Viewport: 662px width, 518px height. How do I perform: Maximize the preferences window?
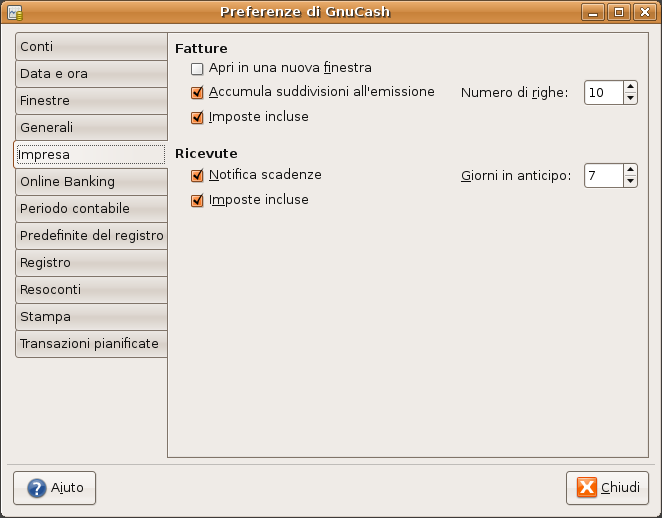619,12
